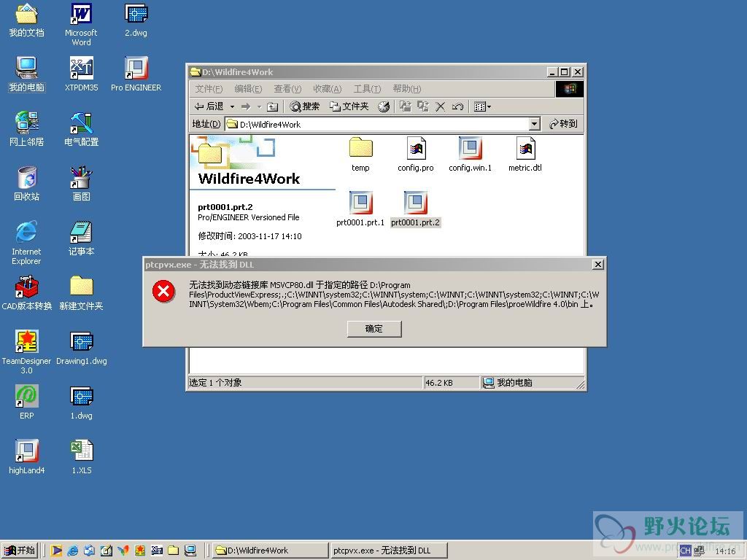Select the config.pro file
The width and height of the screenshot is (747, 560).
pos(416,155)
